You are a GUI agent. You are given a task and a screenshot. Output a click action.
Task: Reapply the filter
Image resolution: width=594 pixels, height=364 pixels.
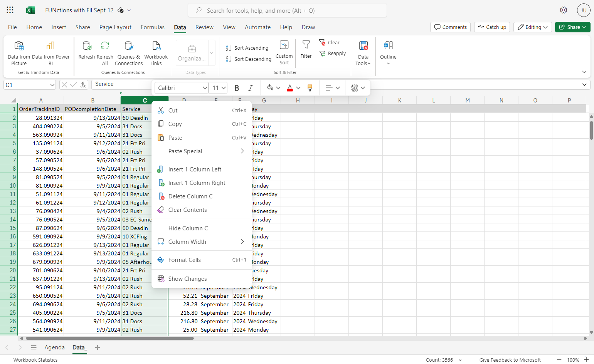pos(332,54)
